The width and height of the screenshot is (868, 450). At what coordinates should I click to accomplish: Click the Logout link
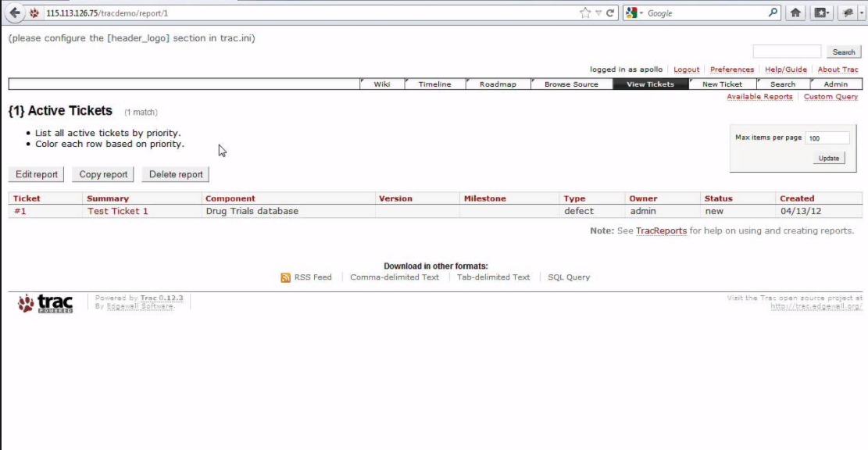(x=684, y=69)
